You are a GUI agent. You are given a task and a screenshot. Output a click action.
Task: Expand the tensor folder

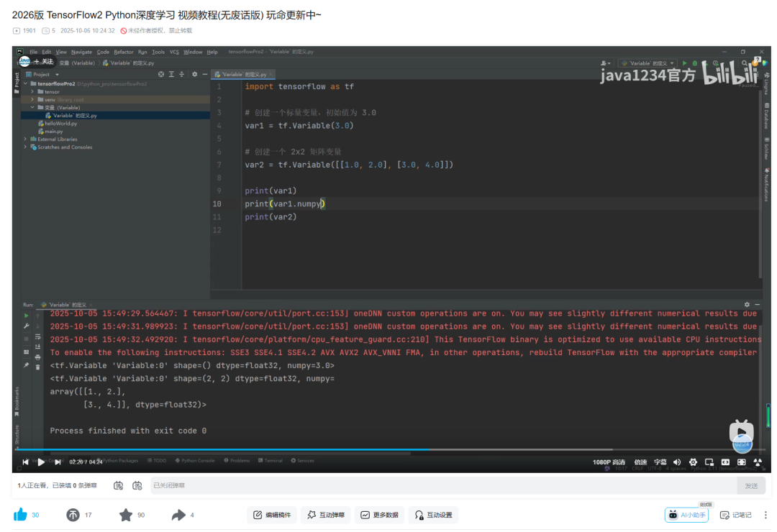pos(32,91)
